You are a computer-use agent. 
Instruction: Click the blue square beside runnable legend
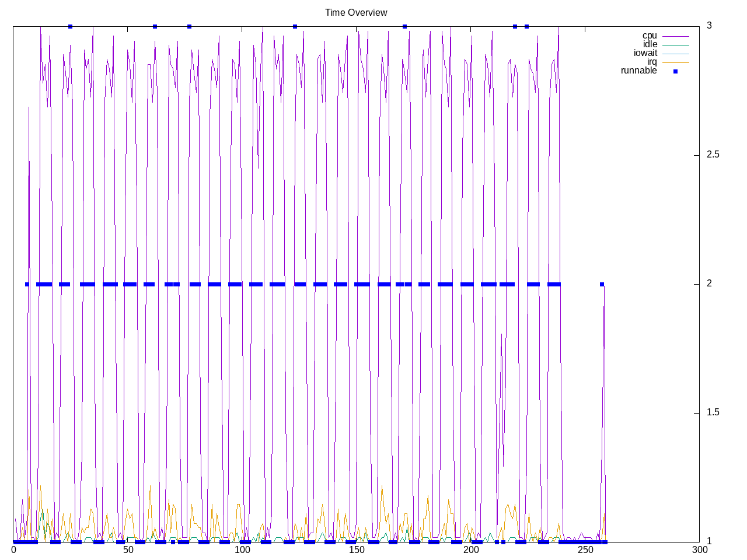pyautogui.click(x=675, y=71)
